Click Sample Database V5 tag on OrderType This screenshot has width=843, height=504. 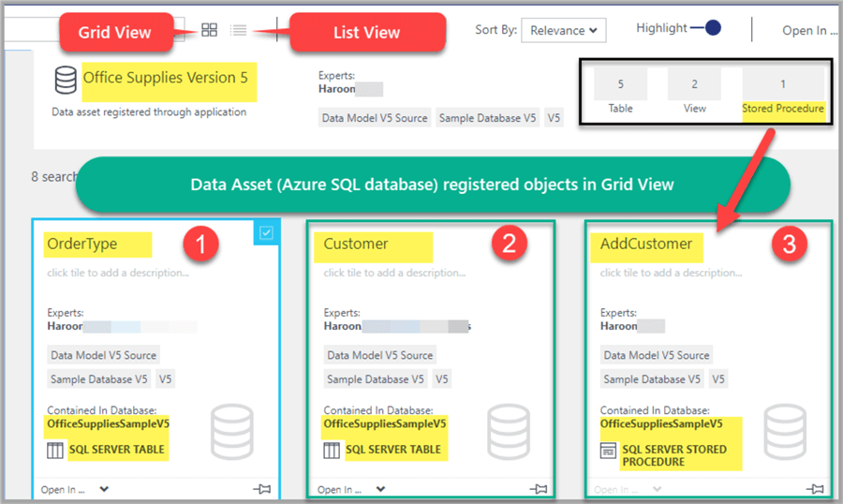point(99,379)
